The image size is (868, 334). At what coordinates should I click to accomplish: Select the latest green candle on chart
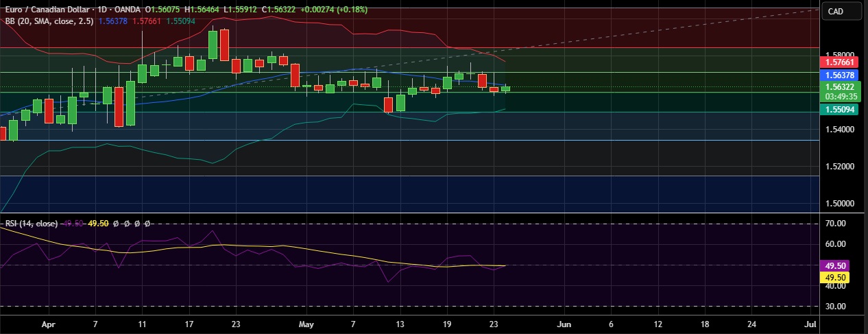pos(505,88)
